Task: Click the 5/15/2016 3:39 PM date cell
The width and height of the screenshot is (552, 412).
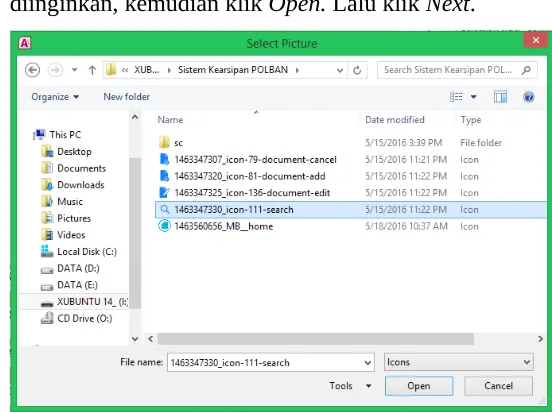Action: (403, 143)
